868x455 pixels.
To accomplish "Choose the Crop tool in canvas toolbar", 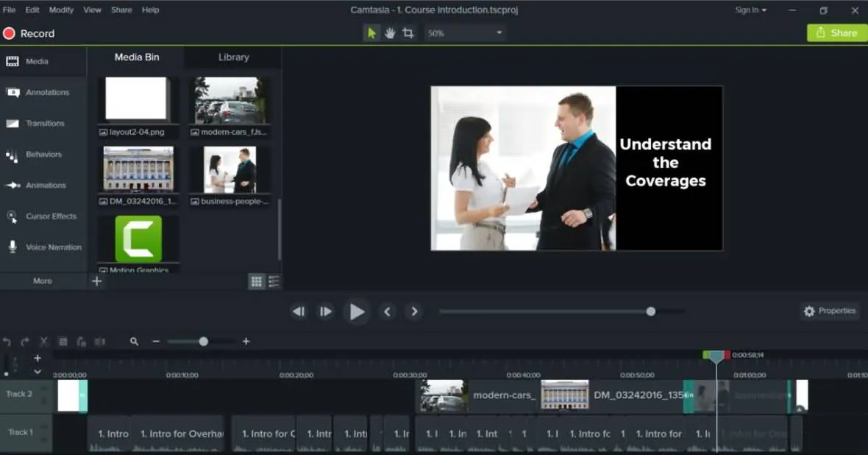I will (x=408, y=33).
